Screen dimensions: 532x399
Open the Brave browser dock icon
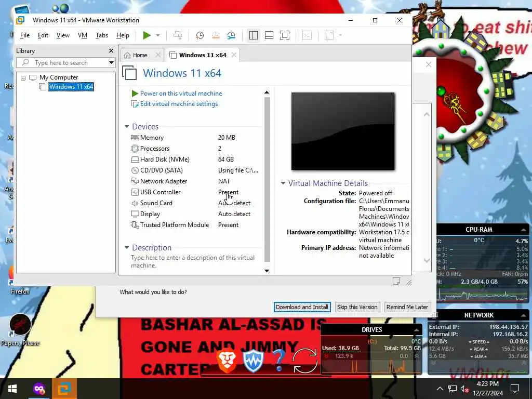coord(227,362)
